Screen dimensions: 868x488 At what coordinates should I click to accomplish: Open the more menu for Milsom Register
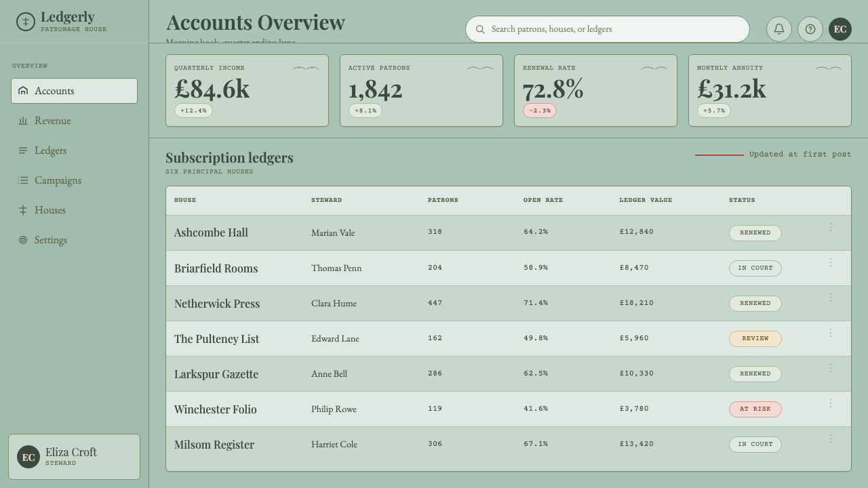tap(831, 439)
